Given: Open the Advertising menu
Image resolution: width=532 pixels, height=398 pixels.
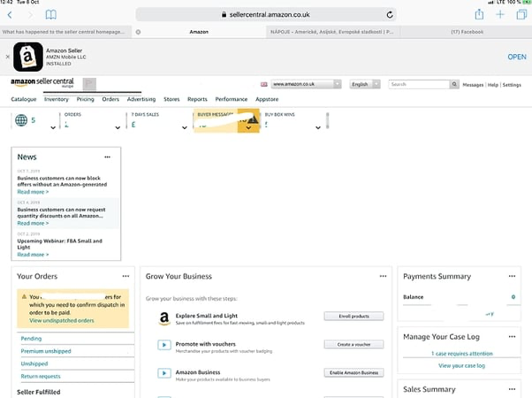Looking at the screenshot, I should [x=141, y=99].
